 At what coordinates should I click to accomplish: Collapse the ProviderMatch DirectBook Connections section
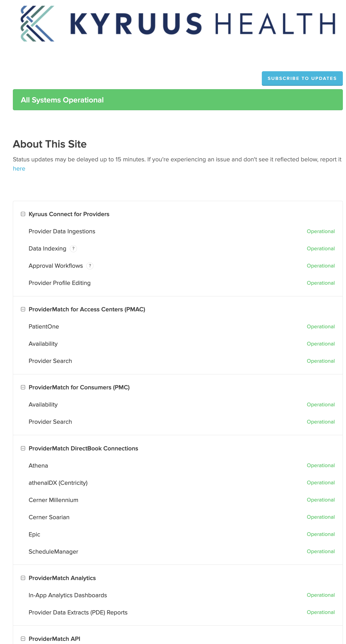tap(23, 448)
